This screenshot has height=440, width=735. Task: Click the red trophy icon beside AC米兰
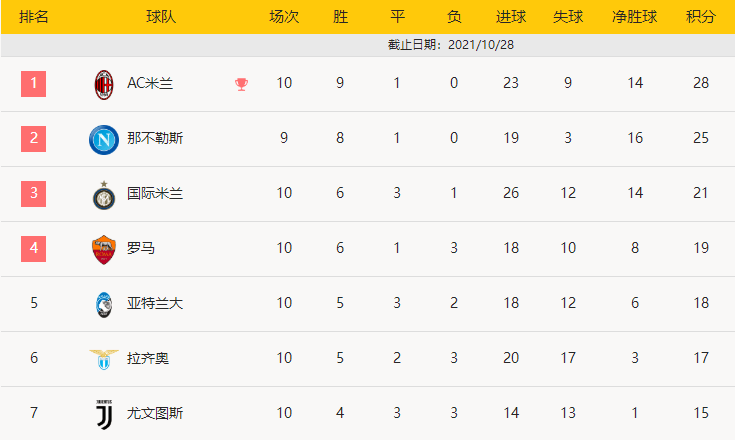[x=241, y=84]
